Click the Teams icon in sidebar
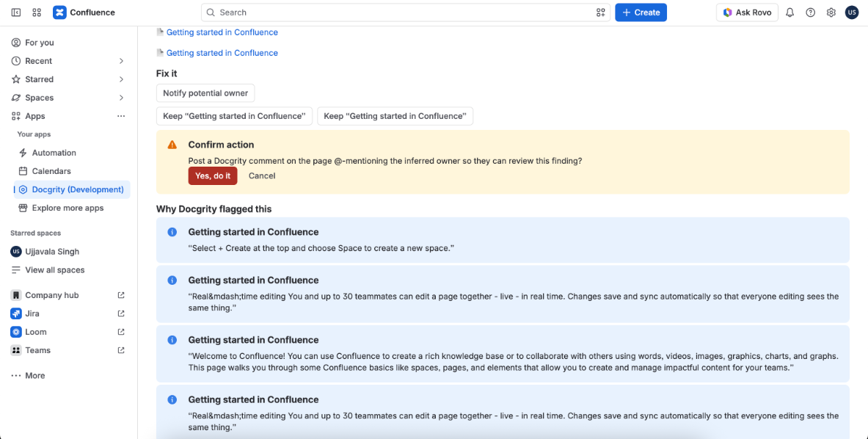868x439 pixels. click(x=16, y=350)
